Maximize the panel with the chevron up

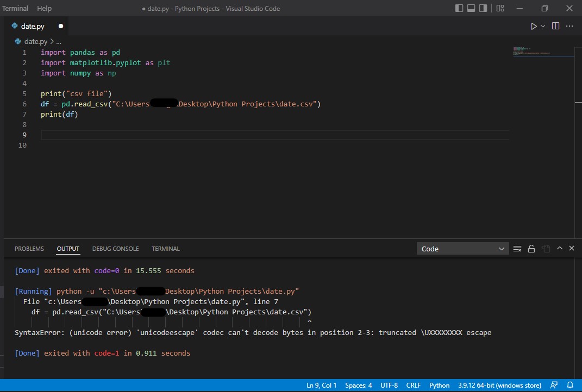(560, 249)
